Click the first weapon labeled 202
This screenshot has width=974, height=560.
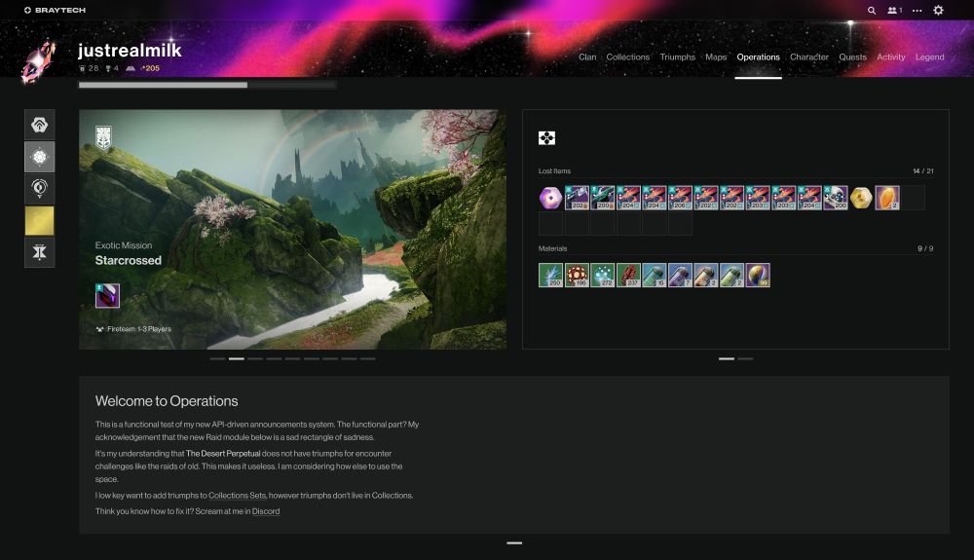tap(577, 198)
